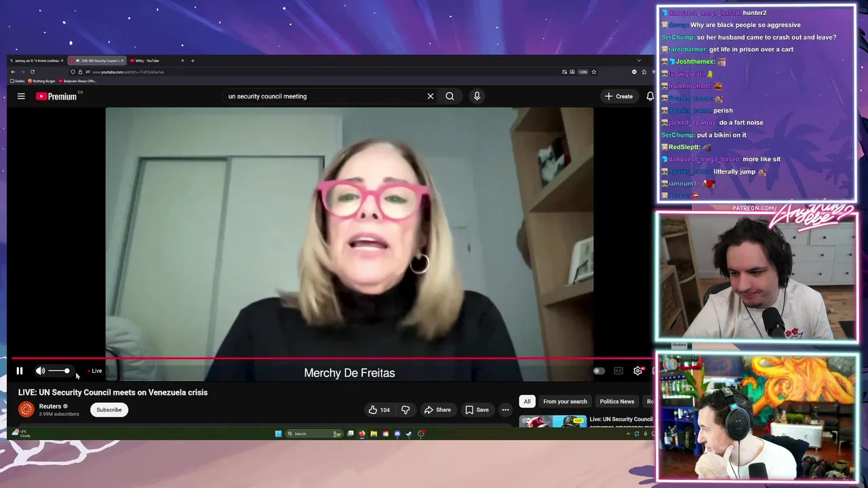Open YouTube hamburger guide menu
This screenshot has width=868, height=488.
[21, 96]
